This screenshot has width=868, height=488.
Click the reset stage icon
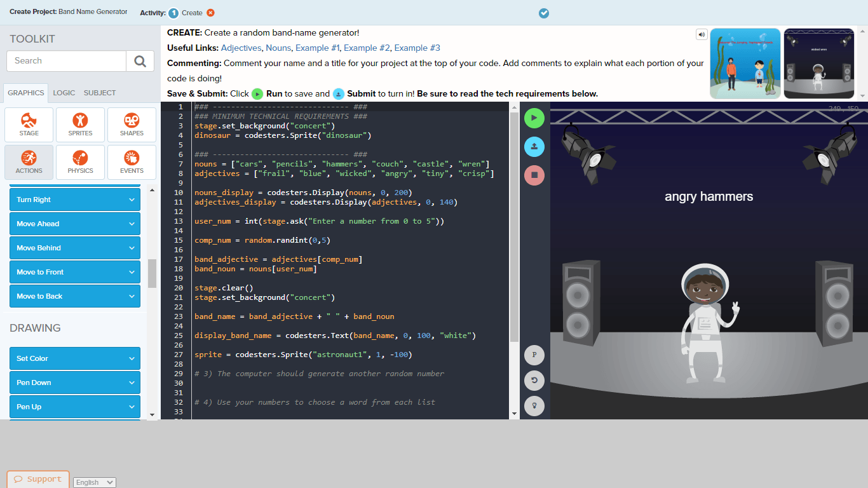534,381
